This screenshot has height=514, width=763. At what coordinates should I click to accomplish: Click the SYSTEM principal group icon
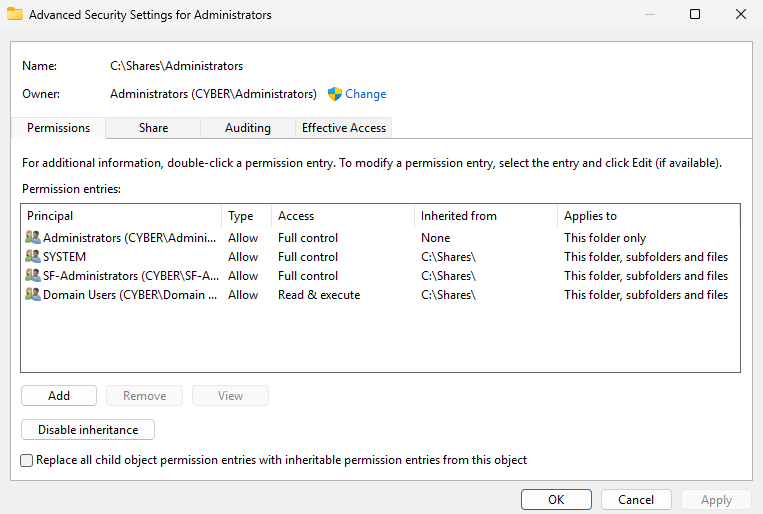click(33, 257)
